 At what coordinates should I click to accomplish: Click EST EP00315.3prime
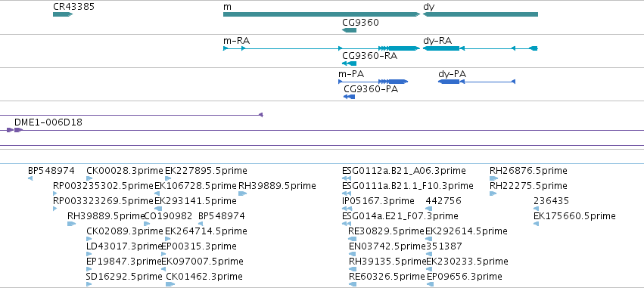(x=199, y=246)
